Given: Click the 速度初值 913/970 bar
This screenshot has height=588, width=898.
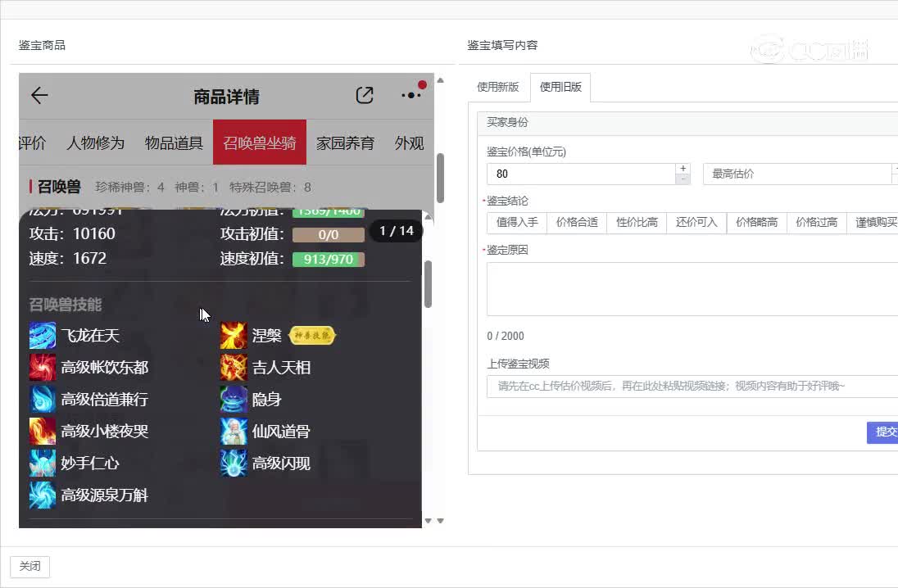Looking at the screenshot, I should click(329, 260).
